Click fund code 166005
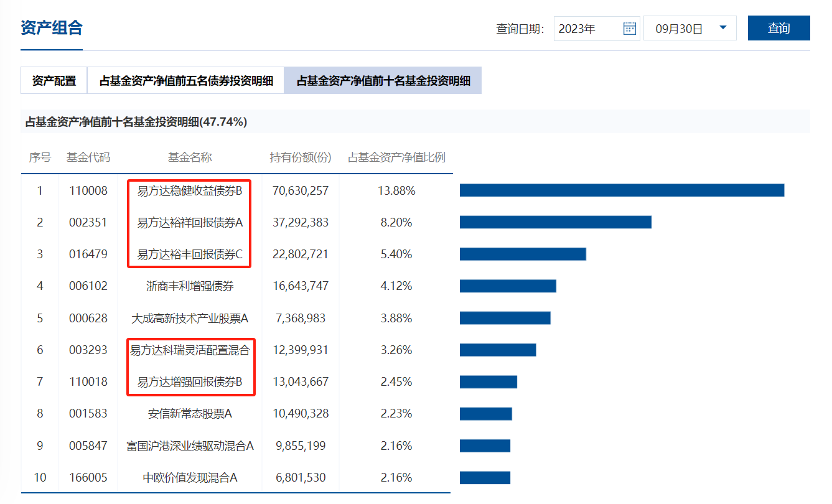 click(x=88, y=478)
